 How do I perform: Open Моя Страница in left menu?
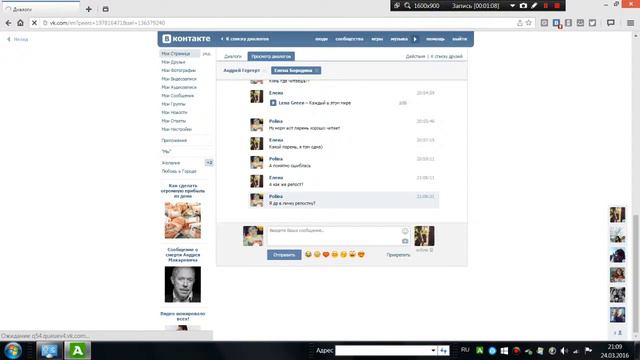click(176, 53)
